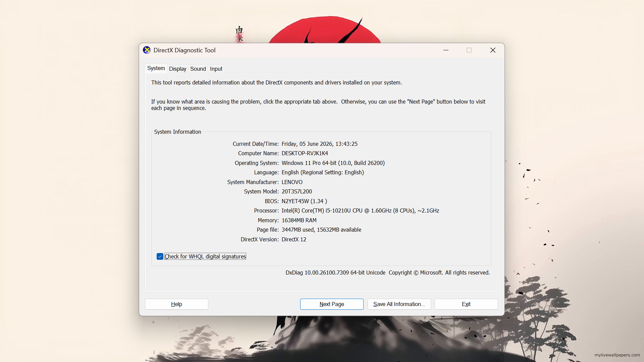Screen dimensions: 644x362
Task: Click the Help button
Action: click(x=176, y=304)
